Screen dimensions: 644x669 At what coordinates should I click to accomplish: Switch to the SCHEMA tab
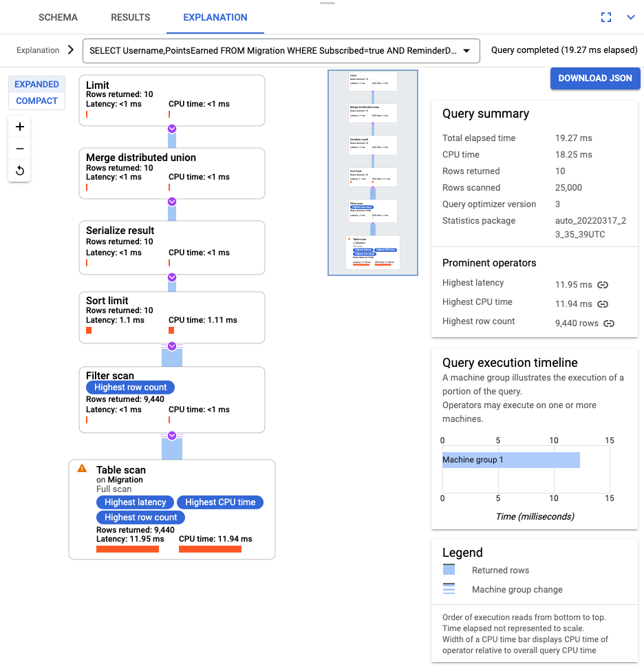[58, 17]
